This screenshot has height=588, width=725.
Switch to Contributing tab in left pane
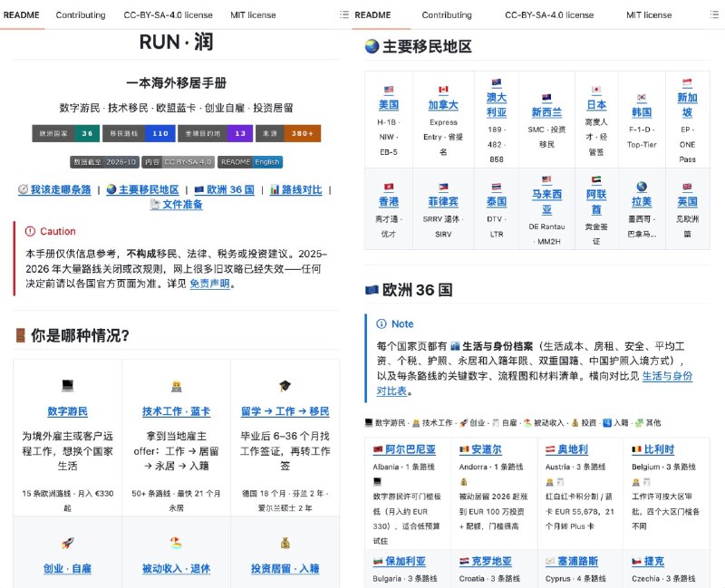(x=81, y=14)
